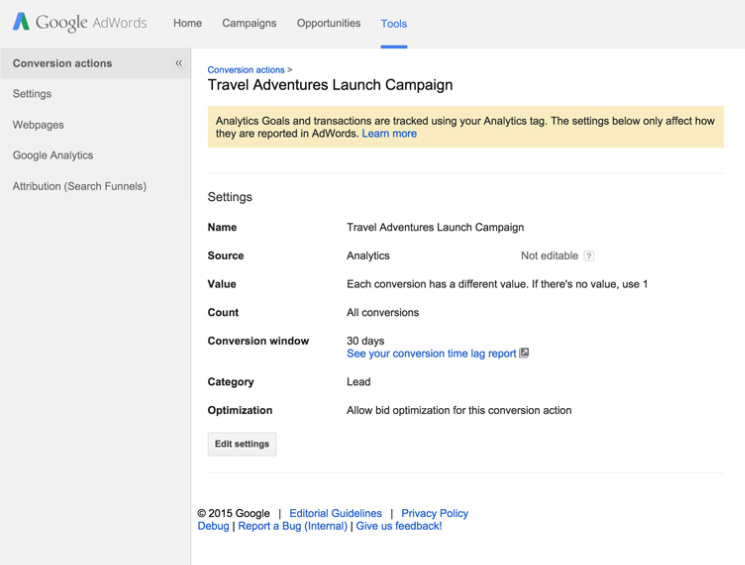Open the Editorial Guidelines link
Screen dimensions: 745x565
[x=335, y=513]
